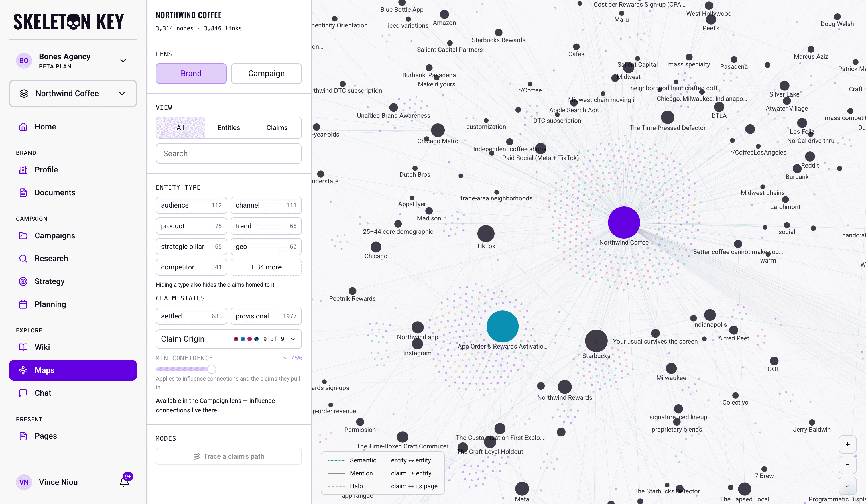Click the Search input field
Screen dimensions: 866x504
(x=229, y=153)
